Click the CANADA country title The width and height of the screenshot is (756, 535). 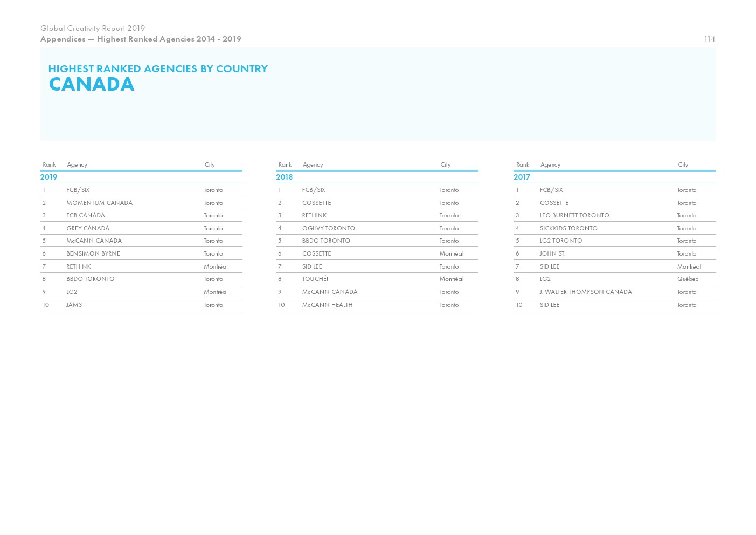[x=91, y=84]
